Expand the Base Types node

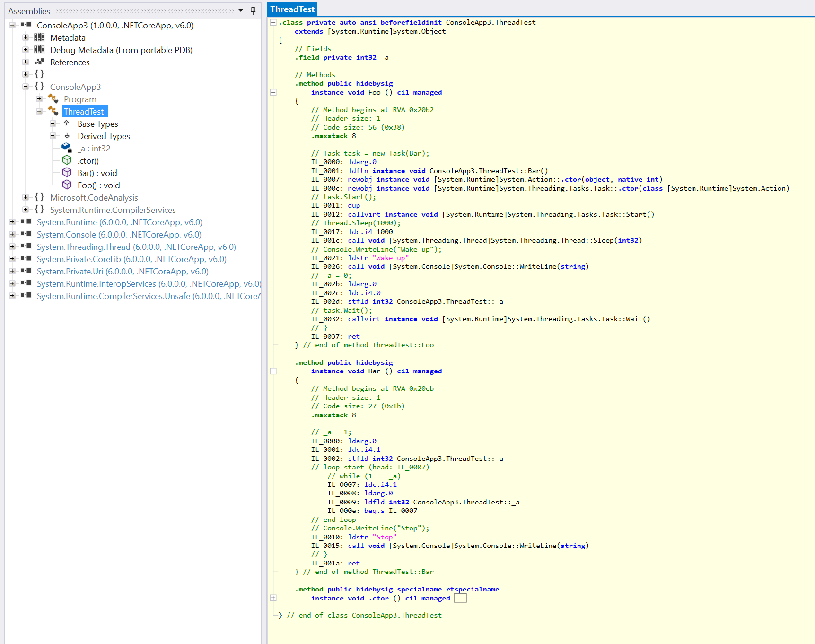pos(53,124)
